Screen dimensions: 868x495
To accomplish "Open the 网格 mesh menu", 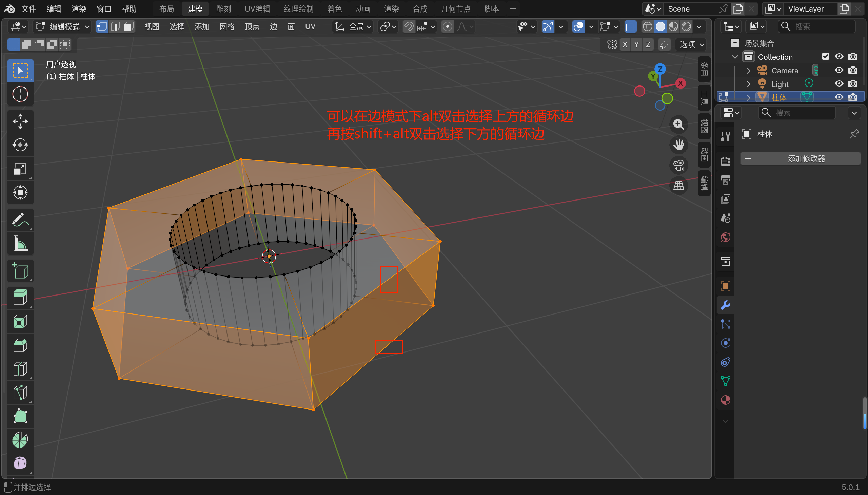I will [227, 26].
